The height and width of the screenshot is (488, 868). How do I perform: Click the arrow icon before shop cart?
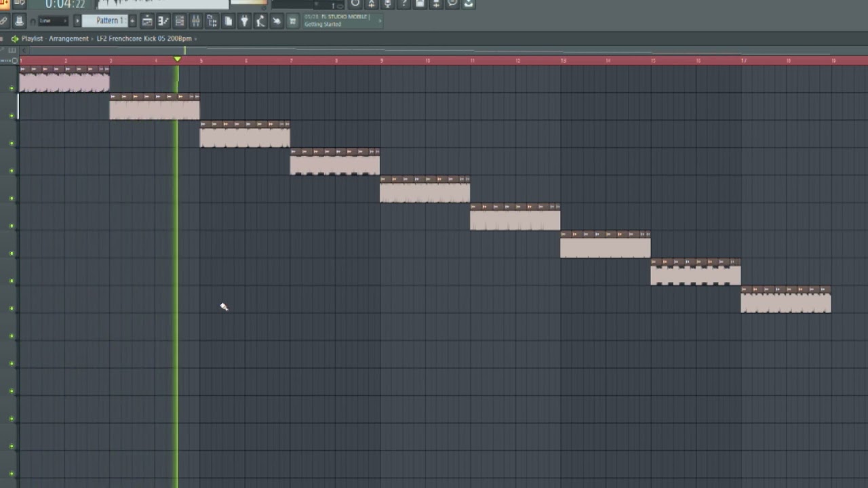coord(277,21)
